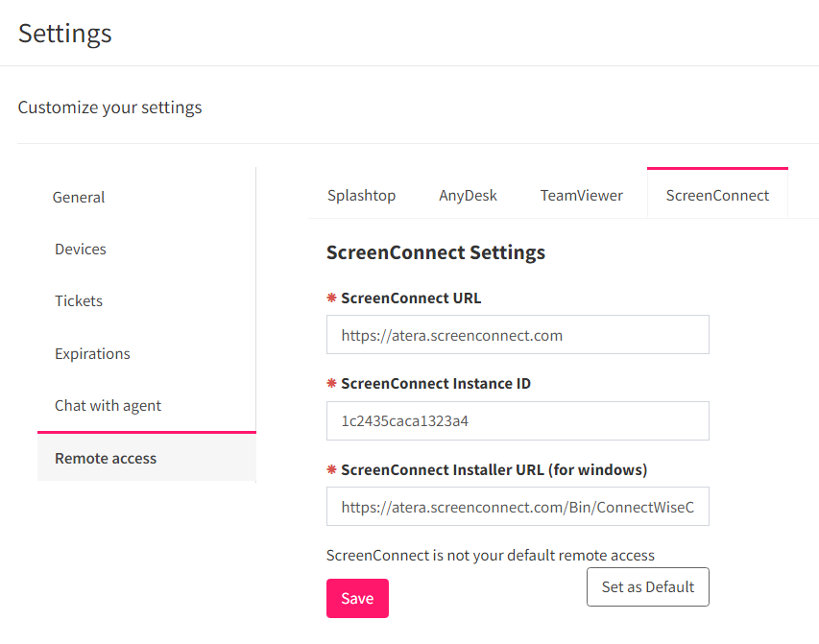819x644 pixels.
Task: Select the TeamViewer tab
Action: click(x=581, y=195)
